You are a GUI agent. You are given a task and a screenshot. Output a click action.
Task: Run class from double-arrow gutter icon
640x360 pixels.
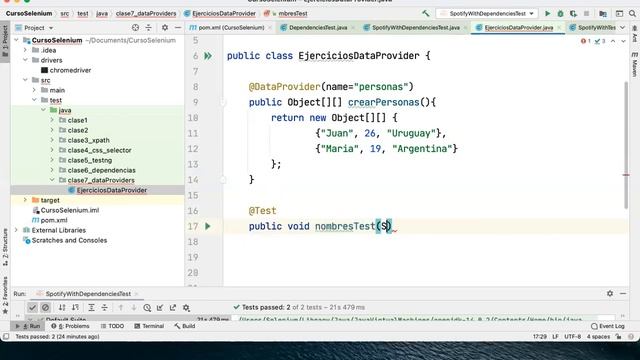(208, 56)
